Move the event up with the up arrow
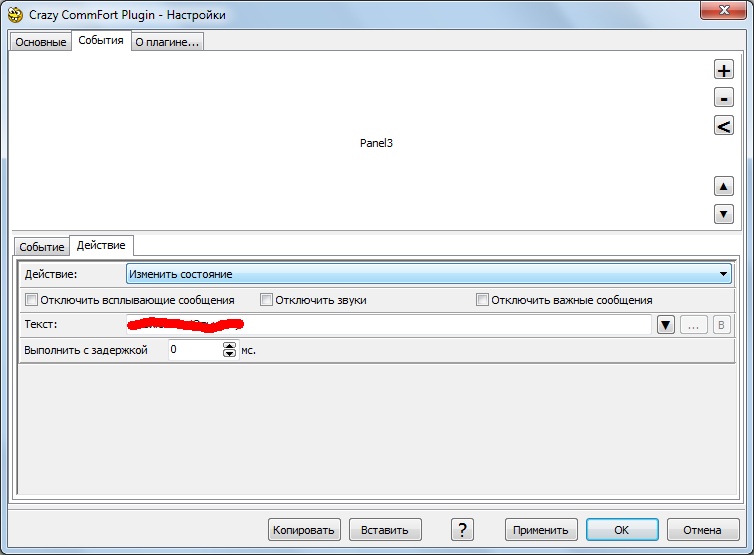 [724, 186]
